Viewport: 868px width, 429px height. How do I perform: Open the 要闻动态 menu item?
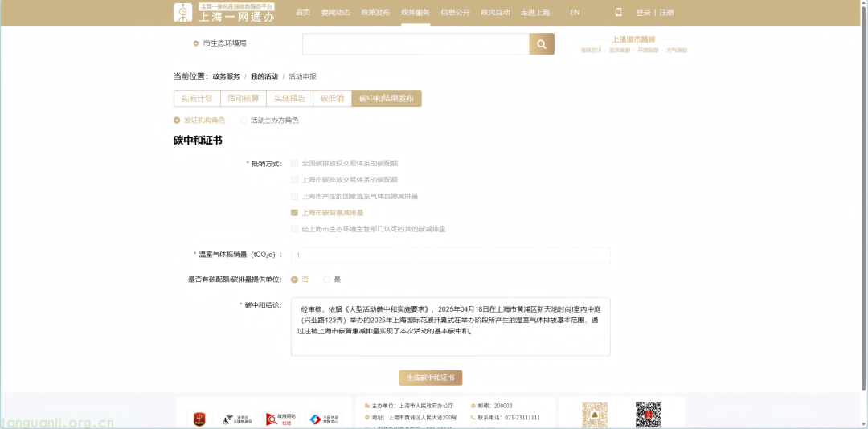pos(335,12)
